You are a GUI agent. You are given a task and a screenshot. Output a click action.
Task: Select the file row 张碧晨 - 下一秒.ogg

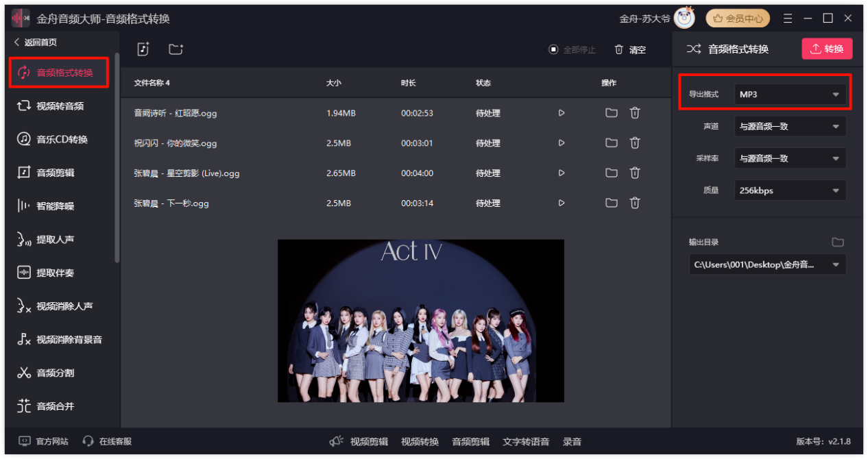click(x=396, y=203)
